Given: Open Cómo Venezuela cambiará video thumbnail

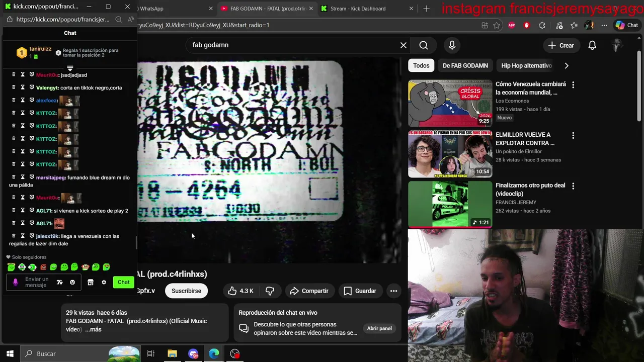Looking at the screenshot, I should coord(450,103).
